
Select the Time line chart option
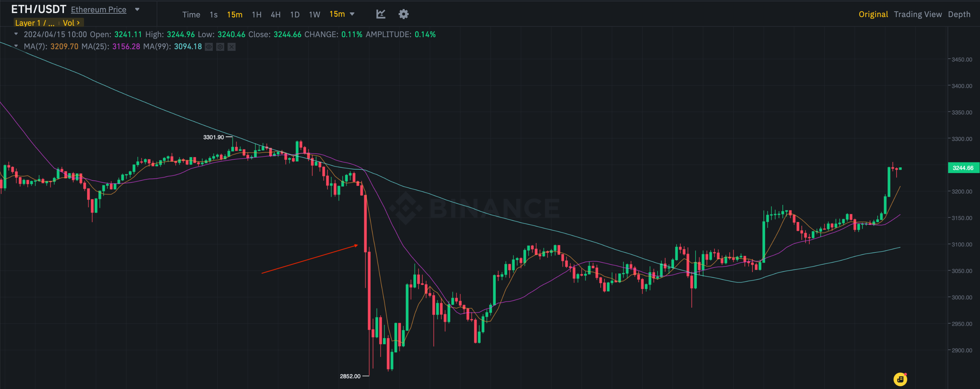[x=191, y=14]
